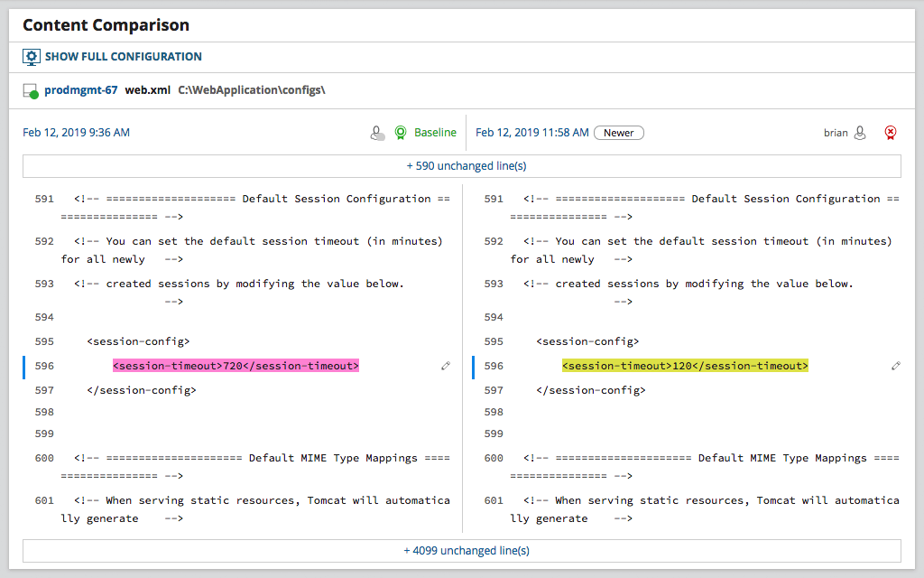Viewport: 924px width, 578px height.
Task: Select the web.xml file name
Action: pyautogui.click(x=147, y=89)
